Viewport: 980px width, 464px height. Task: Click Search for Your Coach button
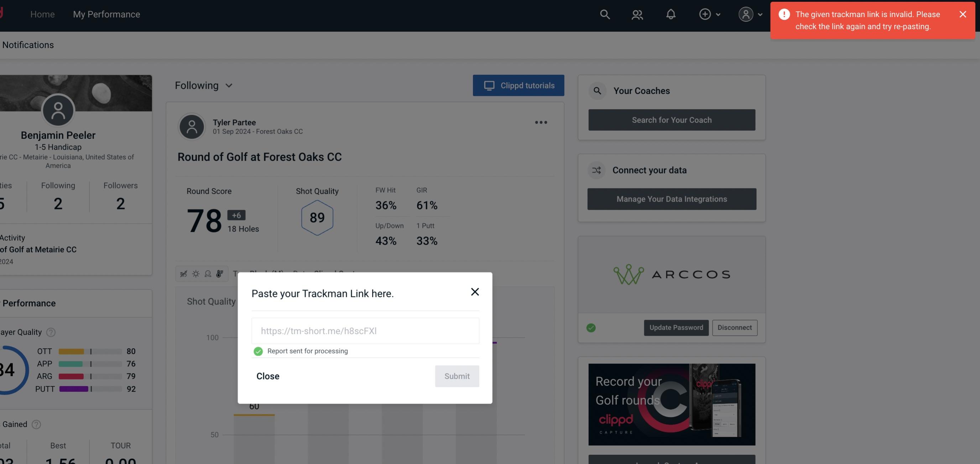tap(672, 119)
